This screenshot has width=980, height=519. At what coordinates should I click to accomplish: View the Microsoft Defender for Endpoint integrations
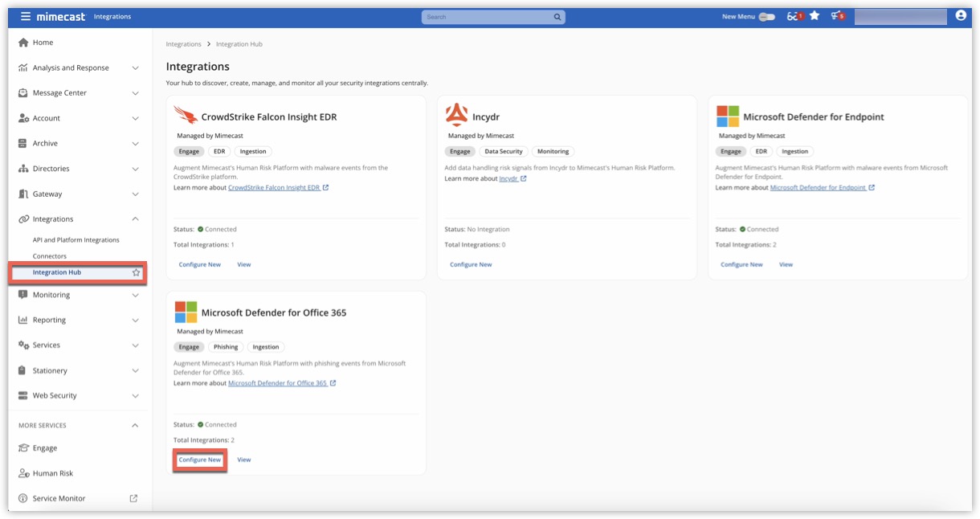coord(786,264)
